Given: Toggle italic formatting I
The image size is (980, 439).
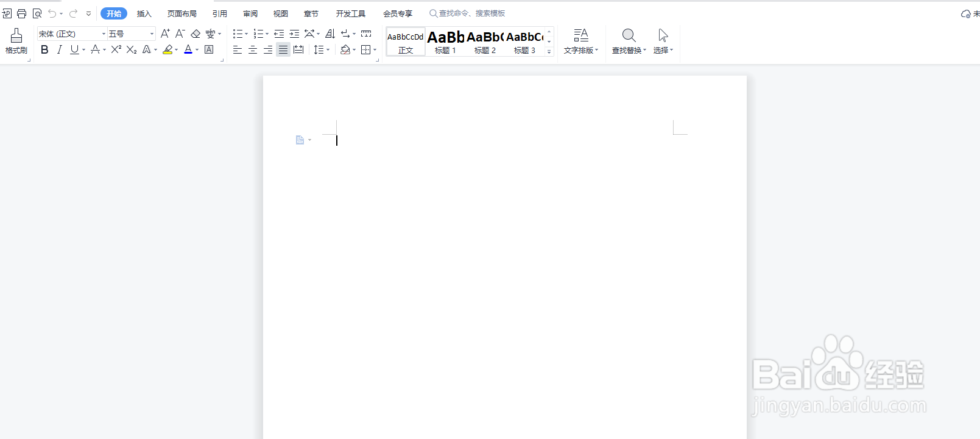Looking at the screenshot, I should point(60,49).
